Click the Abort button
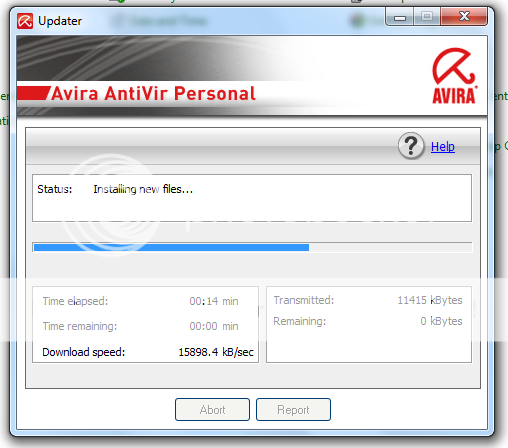Image resolution: width=508 pixels, height=448 pixels. tap(212, 409)
